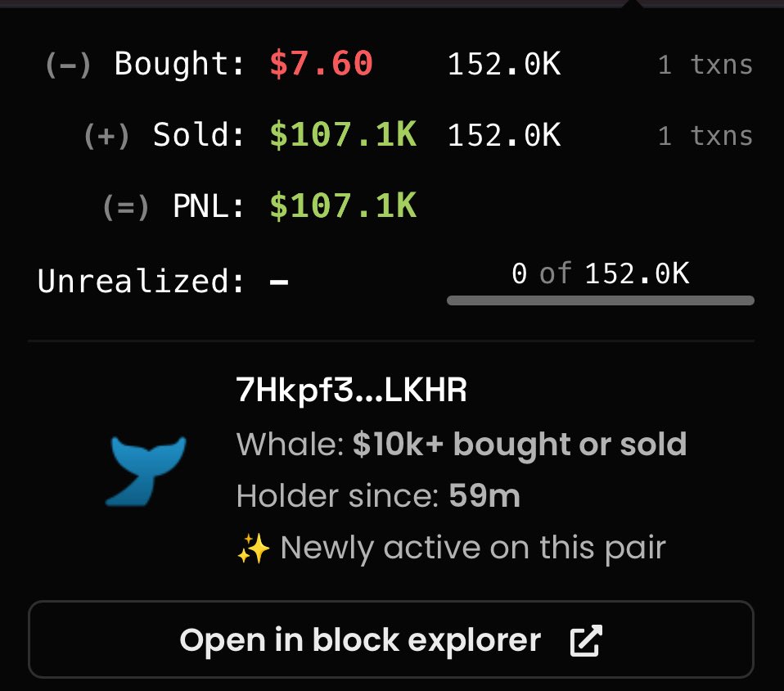This screenshot has width=784, height=691.
Task: Click the holdings progress bar
Action: [x=600, y=300]
